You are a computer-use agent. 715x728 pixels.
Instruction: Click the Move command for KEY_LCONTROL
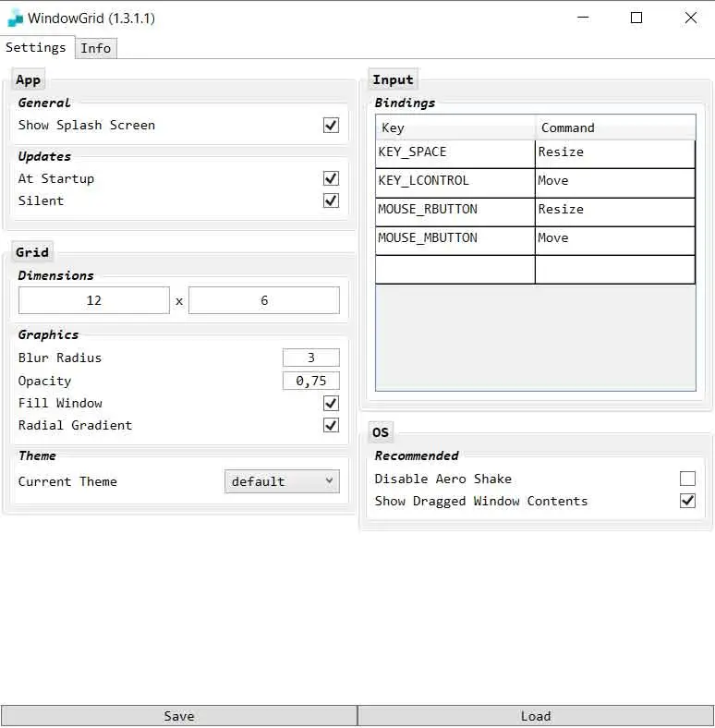pos(615,183)
